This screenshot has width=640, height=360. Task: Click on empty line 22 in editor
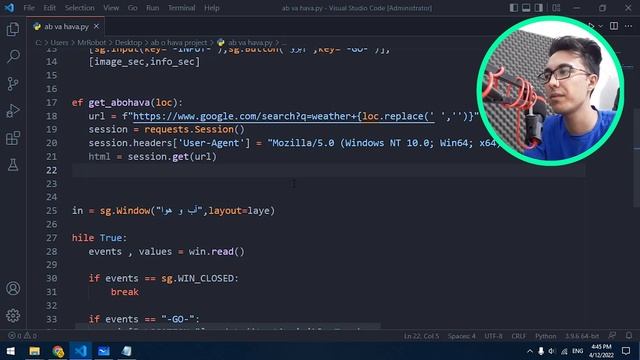(x=329, y=170)
